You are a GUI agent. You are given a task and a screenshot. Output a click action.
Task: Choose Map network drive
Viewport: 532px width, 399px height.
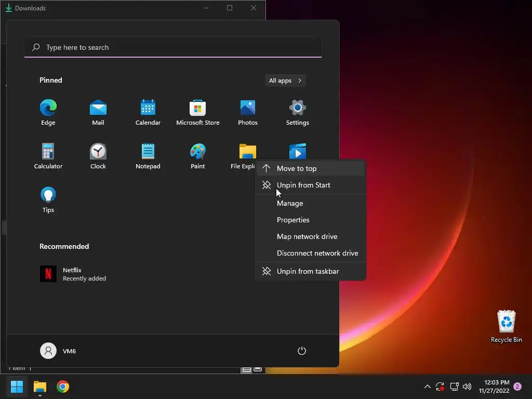coord(311,237)
